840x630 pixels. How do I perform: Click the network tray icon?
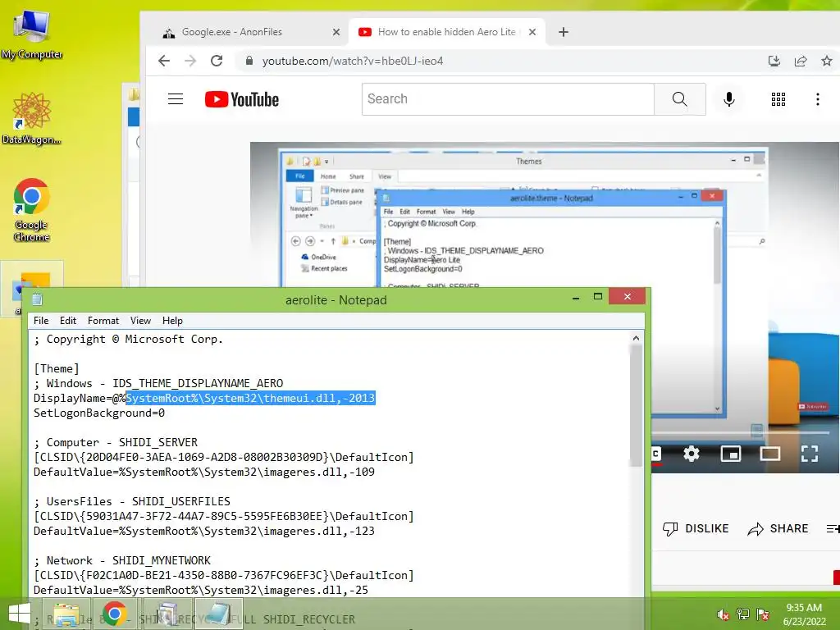[x=742, y=614]
